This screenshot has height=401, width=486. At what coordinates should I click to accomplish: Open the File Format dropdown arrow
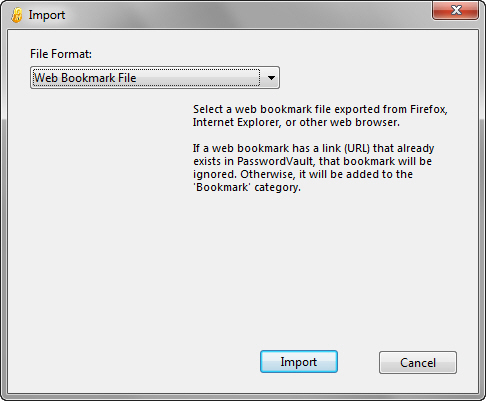[x=271, y=78]
